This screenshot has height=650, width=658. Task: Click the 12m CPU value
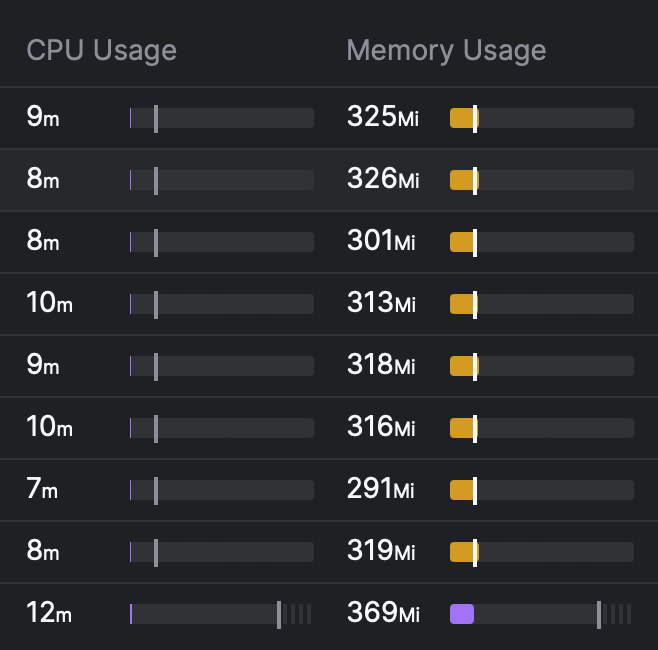(49, 614)
